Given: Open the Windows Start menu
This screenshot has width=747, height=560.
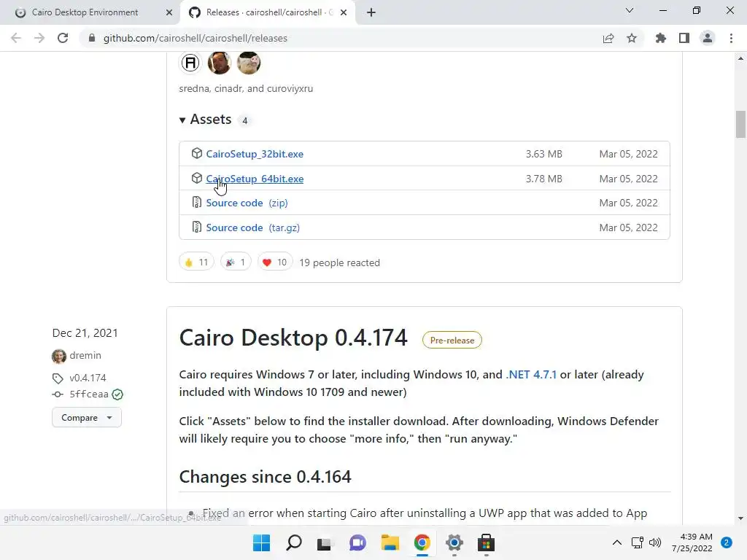Looking at the screenshot, I should point(262,542).
